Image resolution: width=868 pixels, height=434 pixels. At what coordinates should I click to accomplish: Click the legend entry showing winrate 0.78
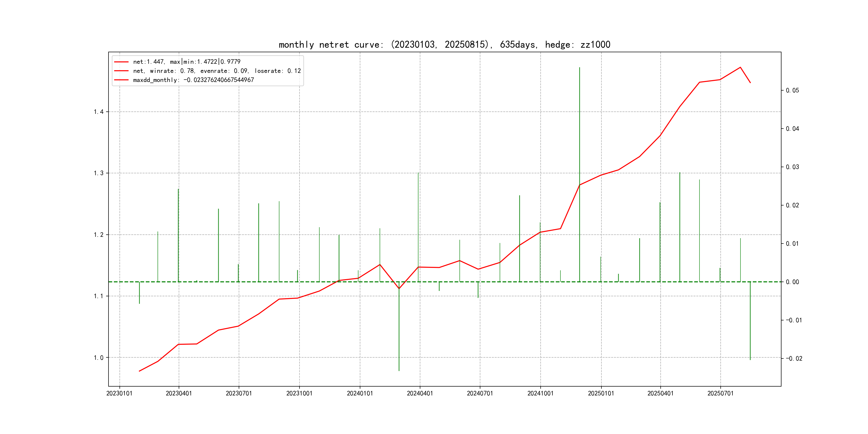tap(217, 71)
